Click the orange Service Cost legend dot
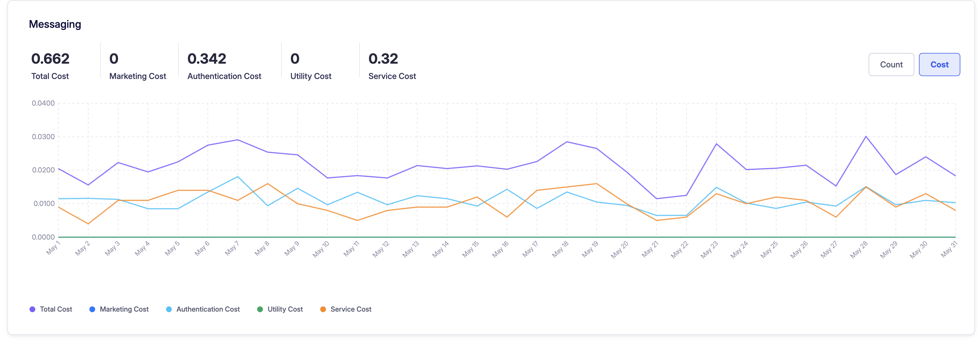The width and height of the screenshot is (980, 342). 323,309
